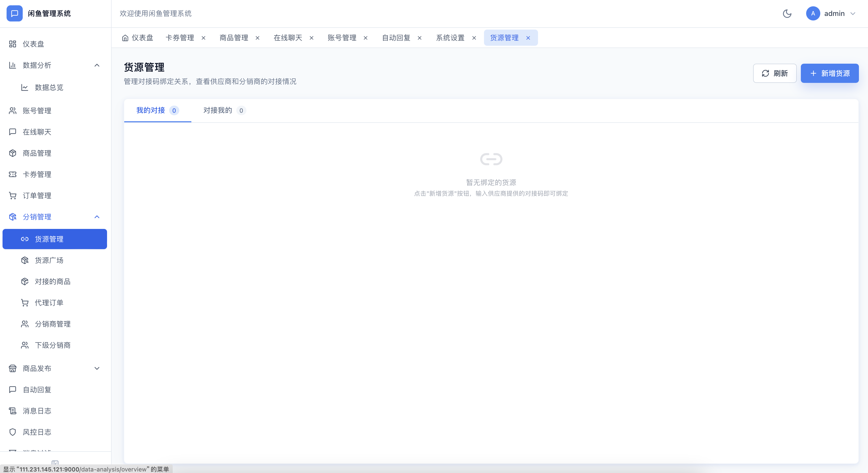Click the home icon on 仪表盘 tab

[x=125, y=38]
